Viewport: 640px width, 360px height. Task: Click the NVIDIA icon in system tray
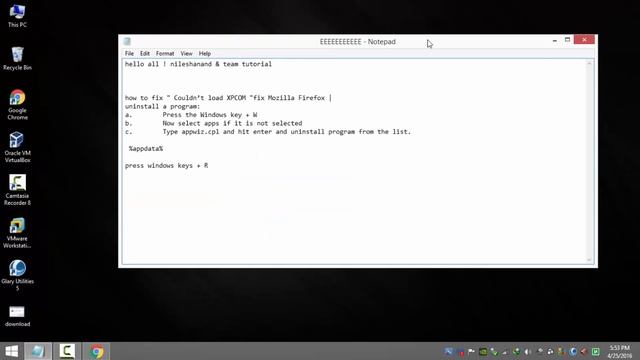[483, 352]
